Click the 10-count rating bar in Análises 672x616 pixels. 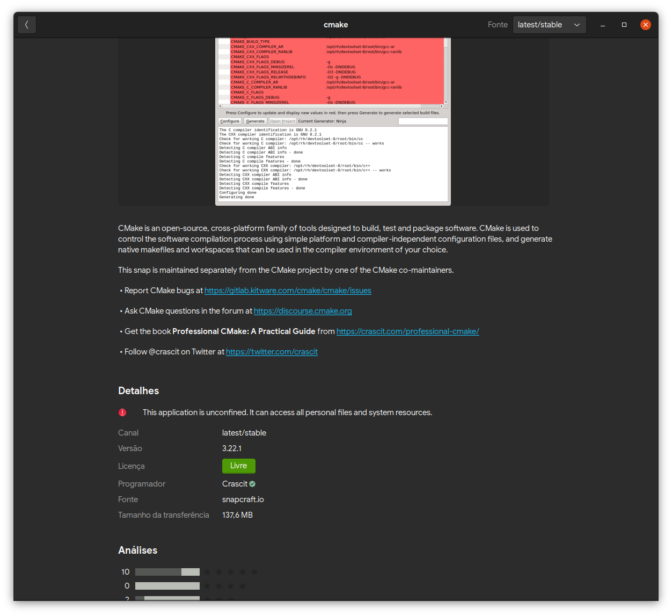167,572
